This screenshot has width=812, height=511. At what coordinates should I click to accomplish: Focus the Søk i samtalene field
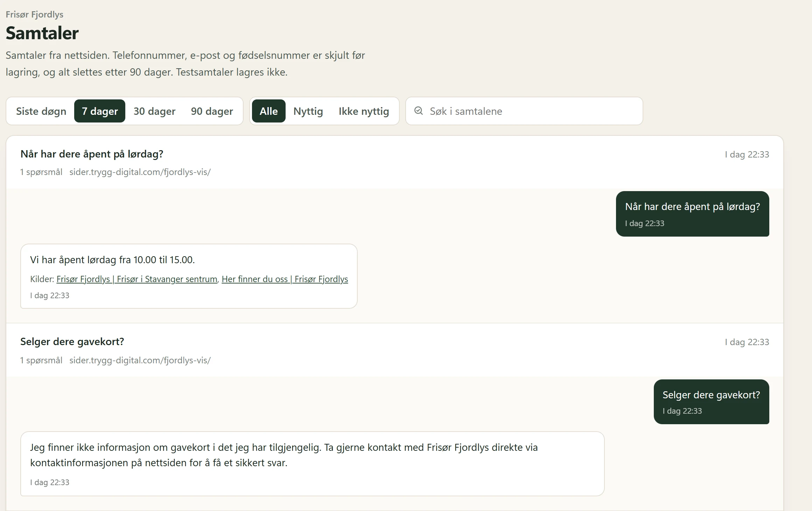(524, 111)
